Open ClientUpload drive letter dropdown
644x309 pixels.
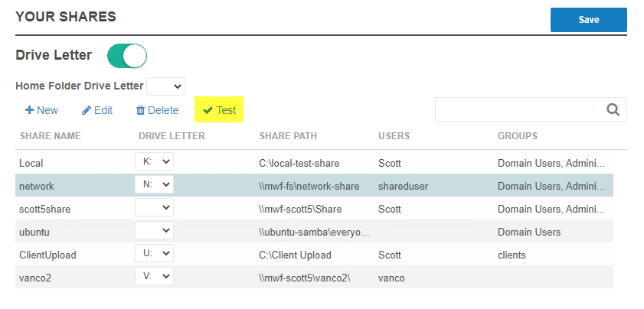(154, 253)
